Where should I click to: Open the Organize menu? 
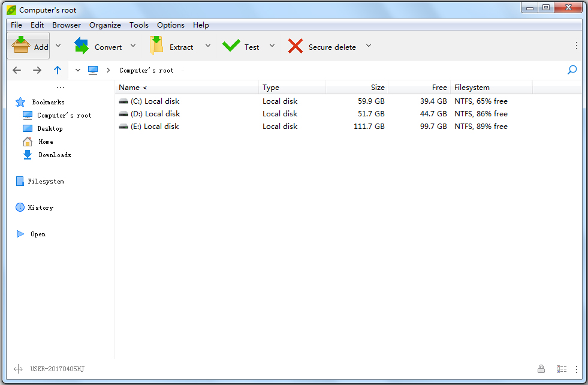coord(105,25)
